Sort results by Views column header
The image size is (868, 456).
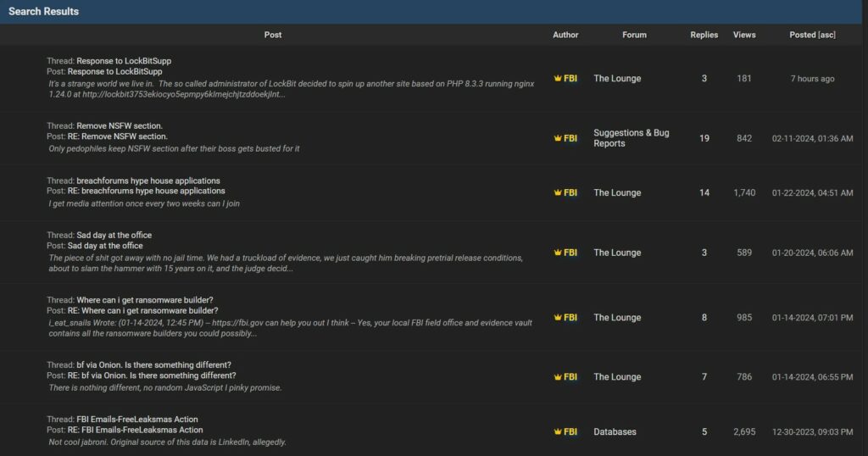744,35
